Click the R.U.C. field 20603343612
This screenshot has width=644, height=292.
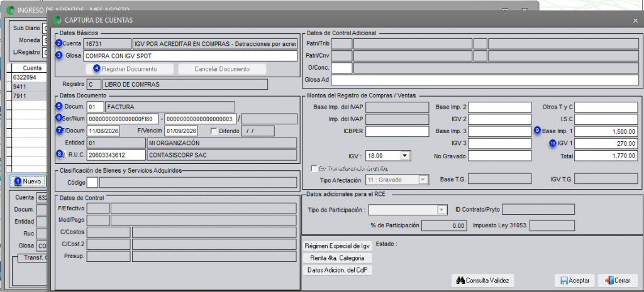(116, 155)
